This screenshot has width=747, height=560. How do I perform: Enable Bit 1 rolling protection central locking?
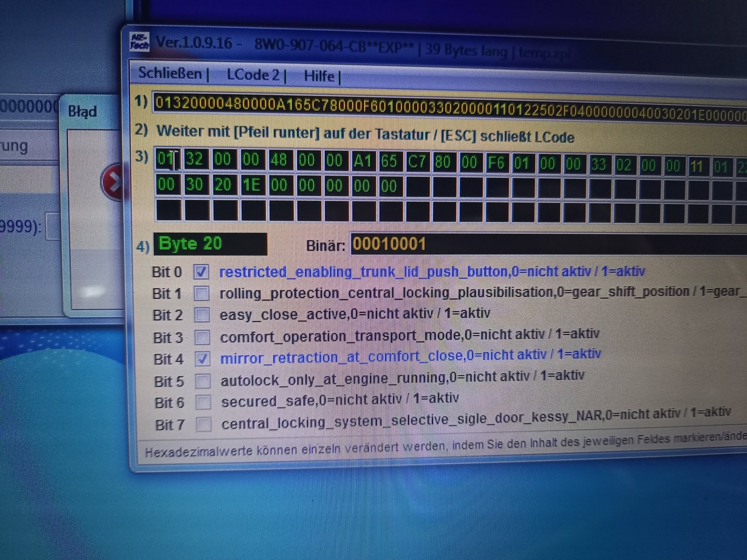202,293
